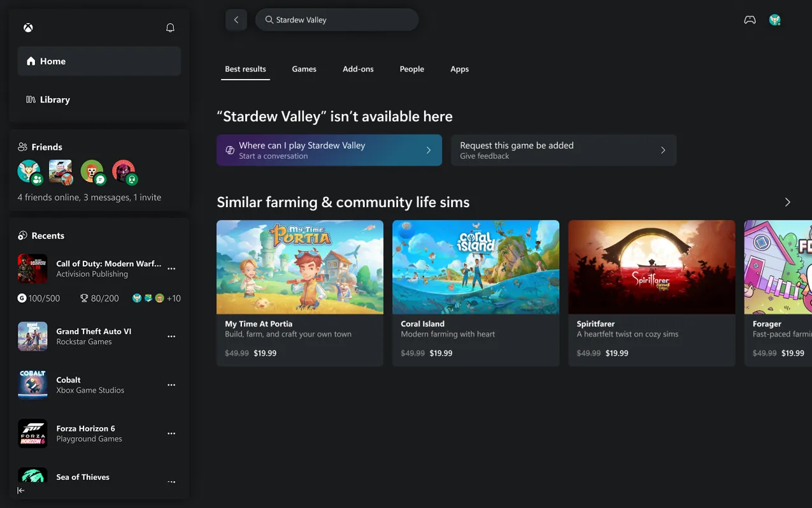Click 'Modern farming with heart' description

[448, 334]
